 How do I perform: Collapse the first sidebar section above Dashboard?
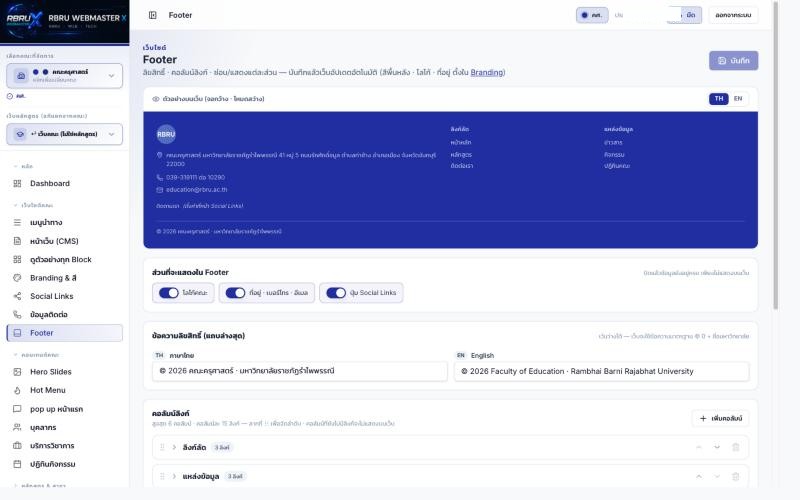tap(23, 166)
